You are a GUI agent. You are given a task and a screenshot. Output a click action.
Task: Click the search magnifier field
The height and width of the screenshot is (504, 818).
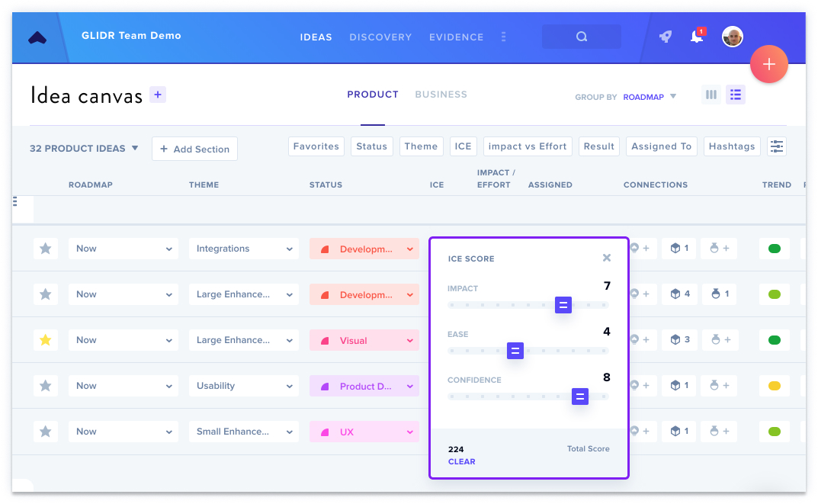coord(582,37)
